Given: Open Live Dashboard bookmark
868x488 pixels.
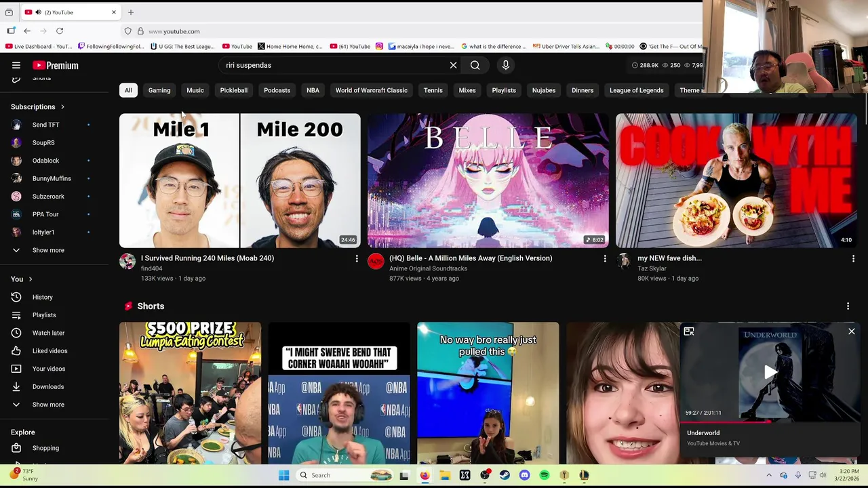Looking at the screenshot, I should pos(38,47).
